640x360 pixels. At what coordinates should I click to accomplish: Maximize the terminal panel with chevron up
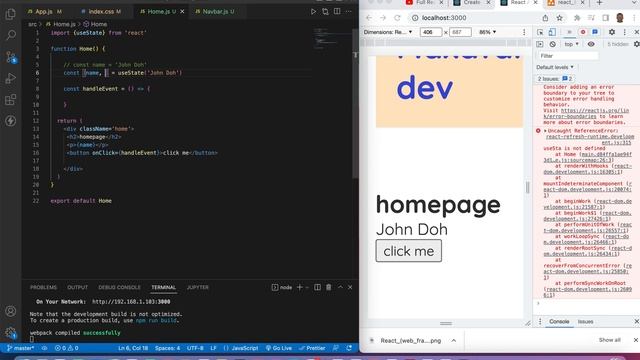pyautogui.click(x=340, y=287)
